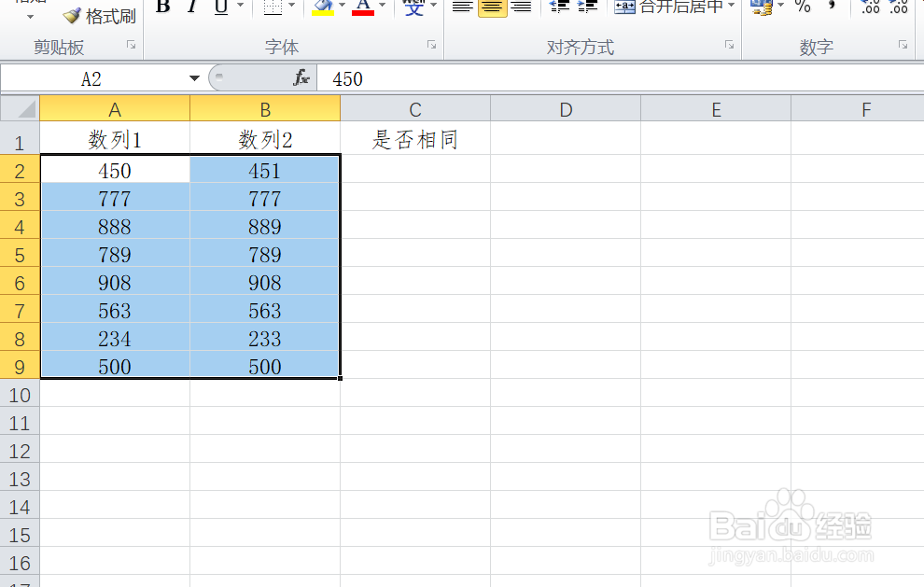Click formula bar showing 450
The height and width of the screenshot is (587, 924).
coord(620,78)
